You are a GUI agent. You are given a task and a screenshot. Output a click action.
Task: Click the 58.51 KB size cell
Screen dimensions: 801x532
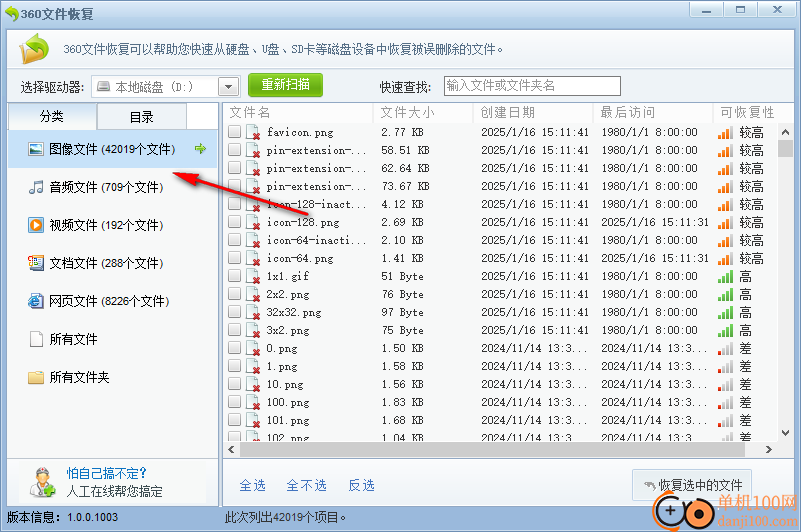point(405,150)
